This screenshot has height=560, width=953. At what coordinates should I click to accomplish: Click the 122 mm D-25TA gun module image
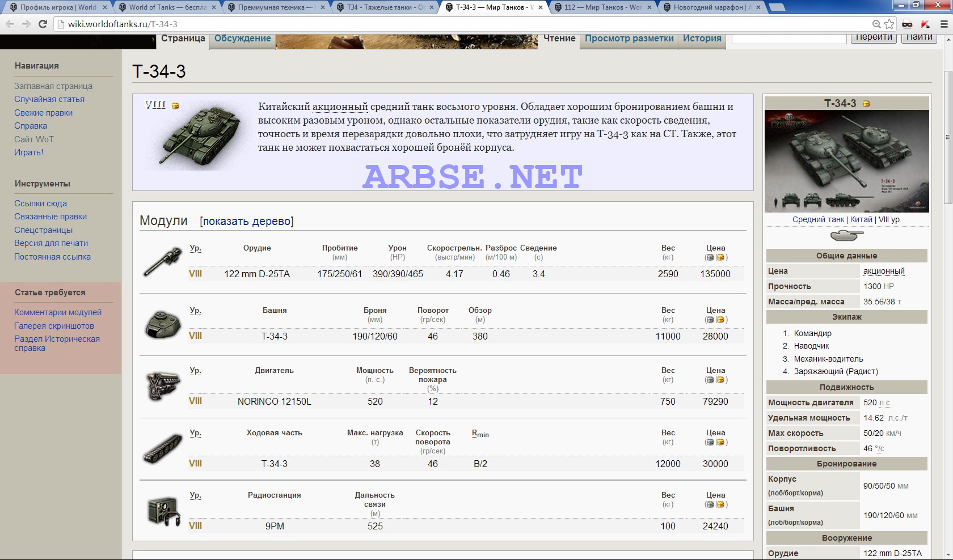[x=163, y=261]
